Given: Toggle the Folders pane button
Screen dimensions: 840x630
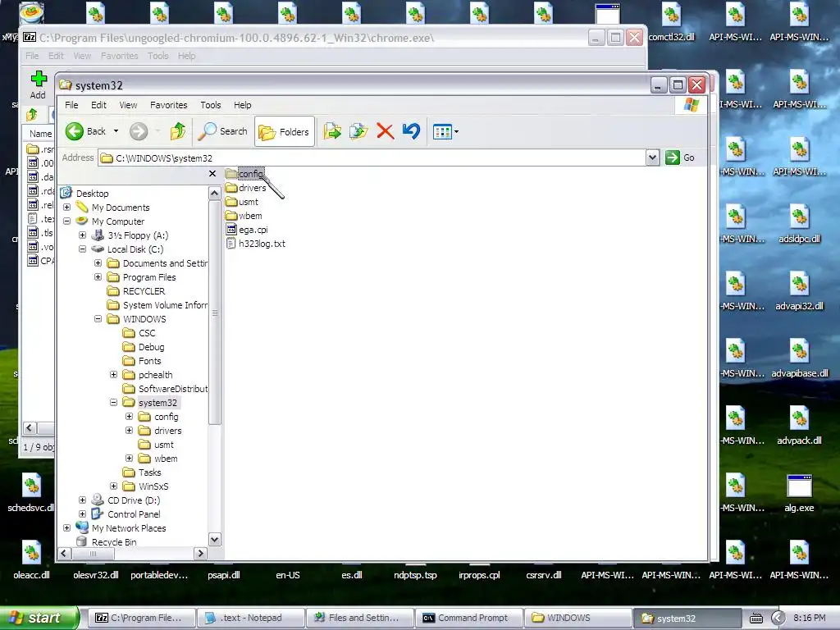Looking at the screenshot, I should pos(284,132).
